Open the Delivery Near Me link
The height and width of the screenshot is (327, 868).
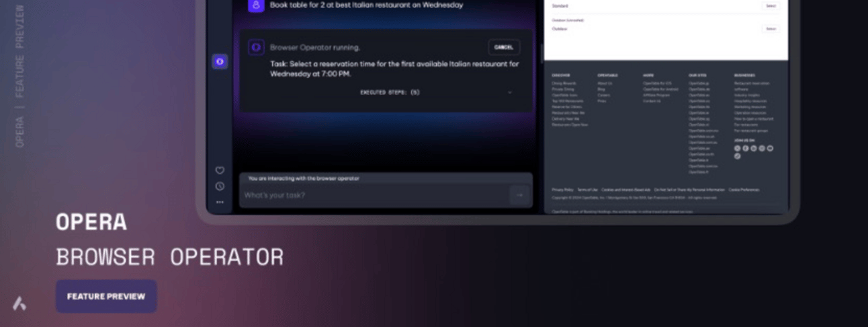point(566,118)
